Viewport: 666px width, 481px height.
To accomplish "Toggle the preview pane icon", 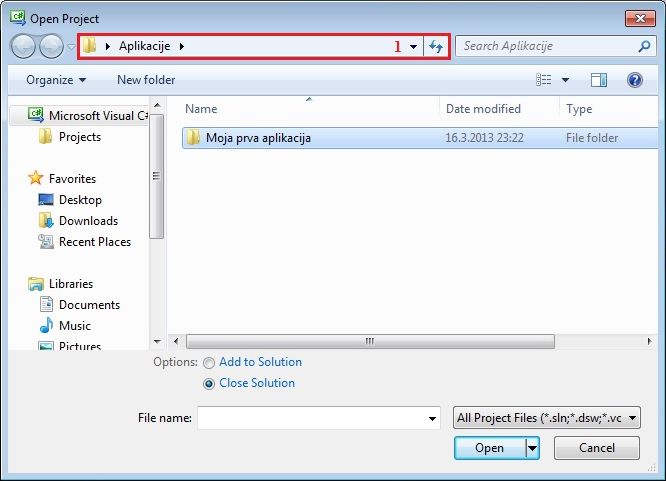I will tap(599, 80).
